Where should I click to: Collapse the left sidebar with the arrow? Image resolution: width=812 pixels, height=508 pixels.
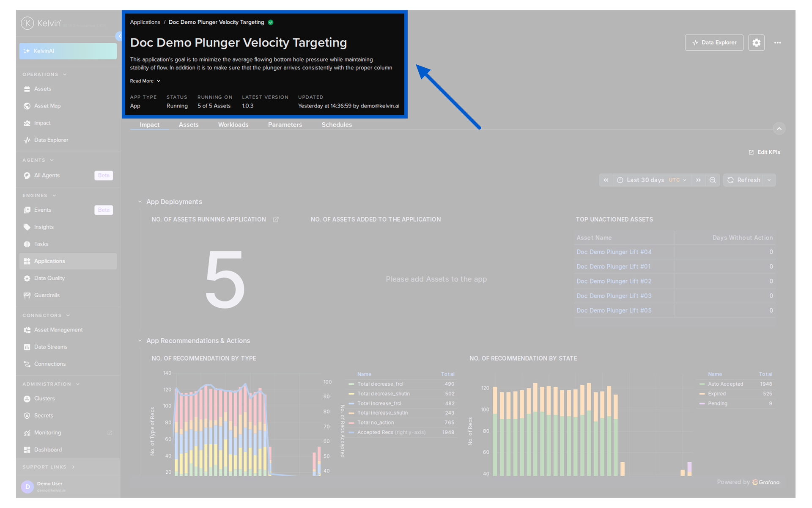(119, 36)
